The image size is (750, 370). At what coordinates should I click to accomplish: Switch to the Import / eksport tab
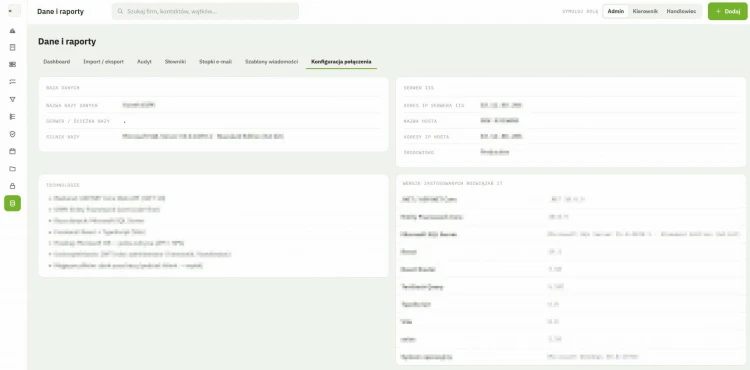tap(103, 62)
